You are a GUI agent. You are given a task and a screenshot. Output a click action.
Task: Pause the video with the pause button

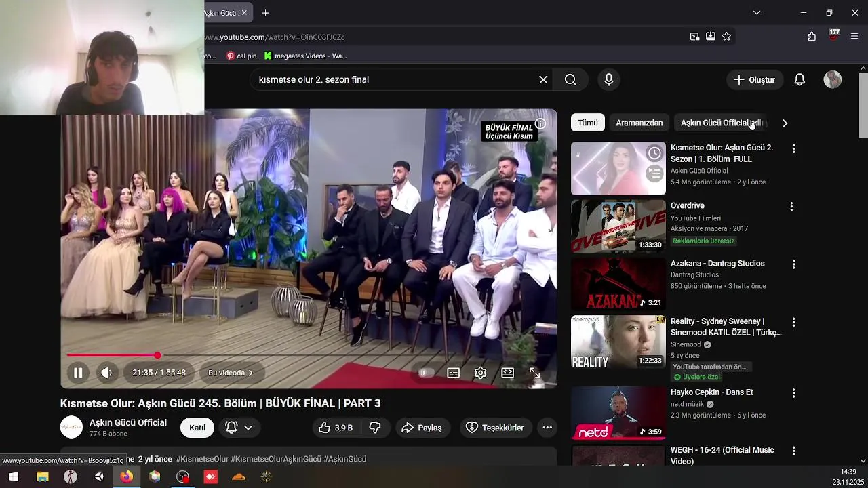78,373
